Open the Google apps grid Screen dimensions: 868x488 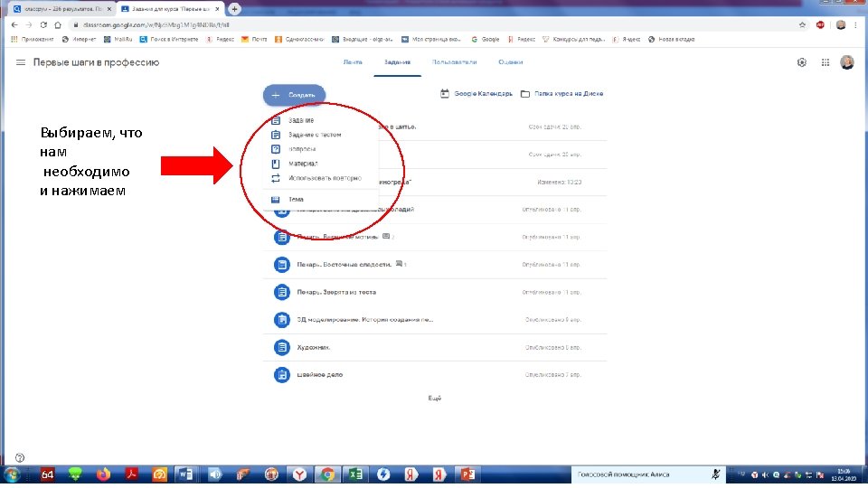[x=826, y=62]
